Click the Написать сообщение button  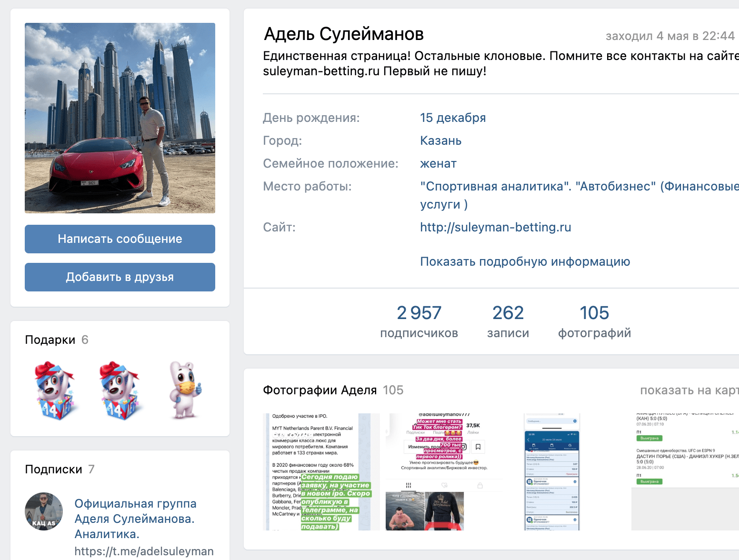pos(120,239)
